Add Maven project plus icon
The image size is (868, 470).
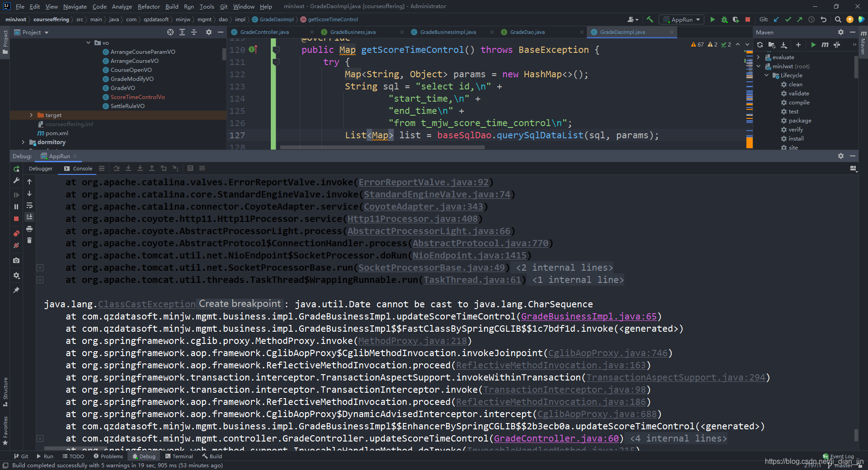click(x=798, y=45)
